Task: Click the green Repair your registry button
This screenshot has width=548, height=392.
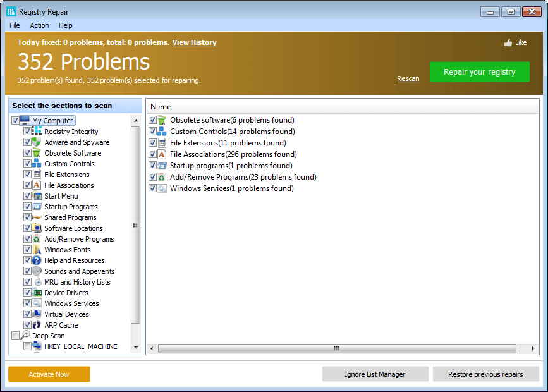Action: [x=480, y=71]
